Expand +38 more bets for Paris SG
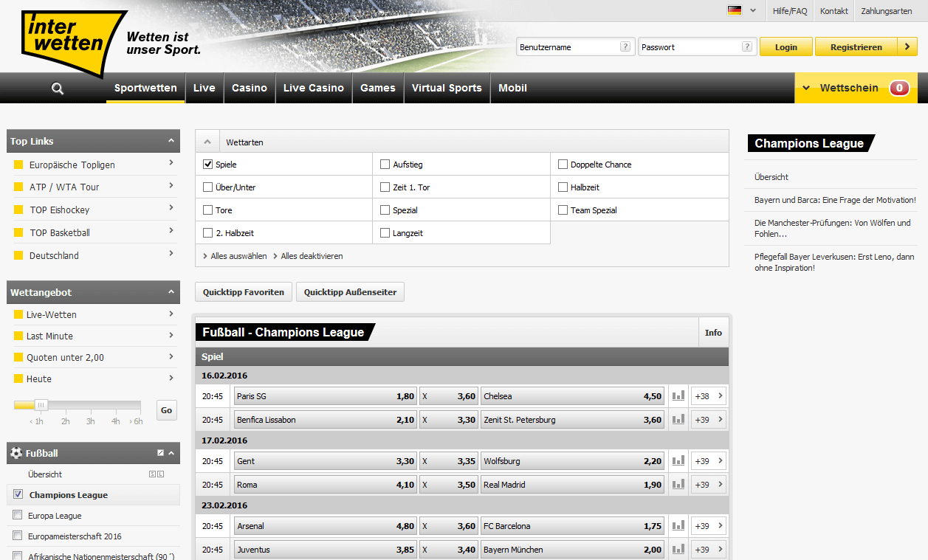Screen dimensions: 928x560 [709, 396]
